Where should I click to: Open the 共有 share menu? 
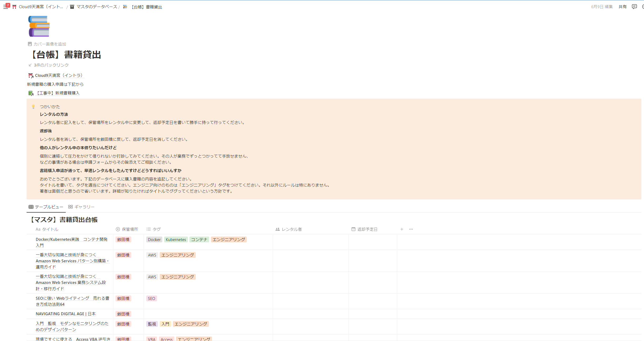622,7
